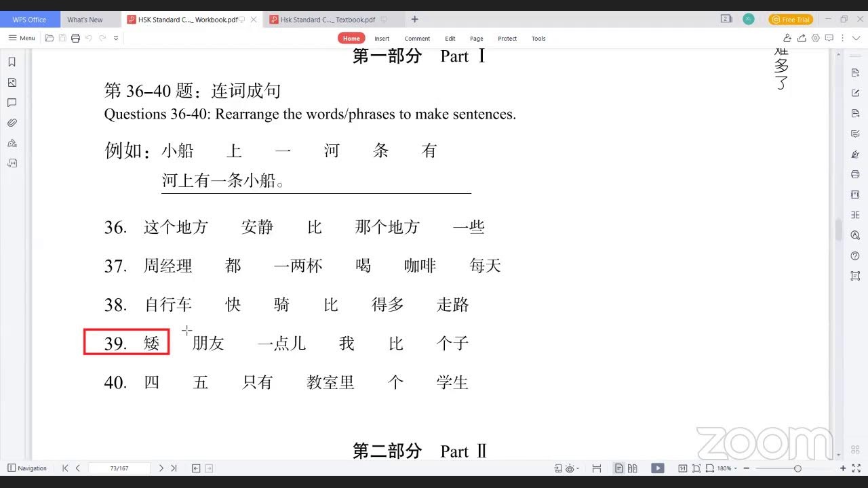Screen dimensions: 868x488
Task: Switch to the What's New tab
Action: click(90, 20)
